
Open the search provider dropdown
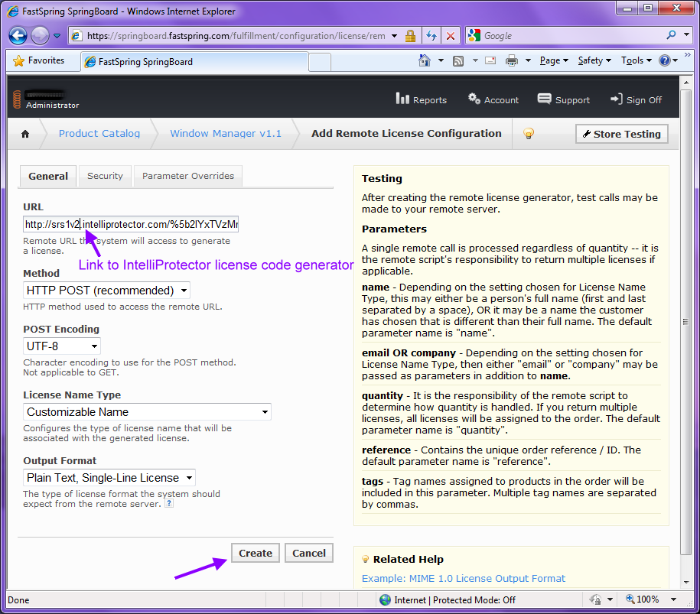(687, 35)
